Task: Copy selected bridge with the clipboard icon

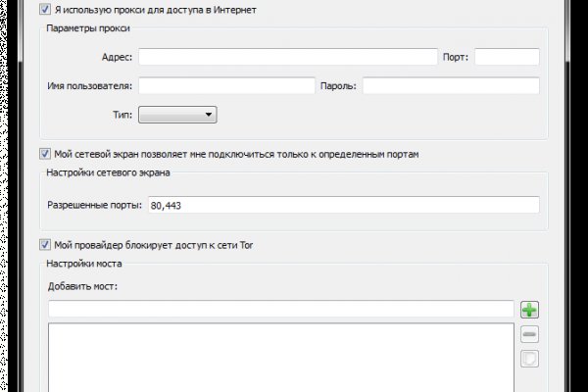Action: pos(529,359)
